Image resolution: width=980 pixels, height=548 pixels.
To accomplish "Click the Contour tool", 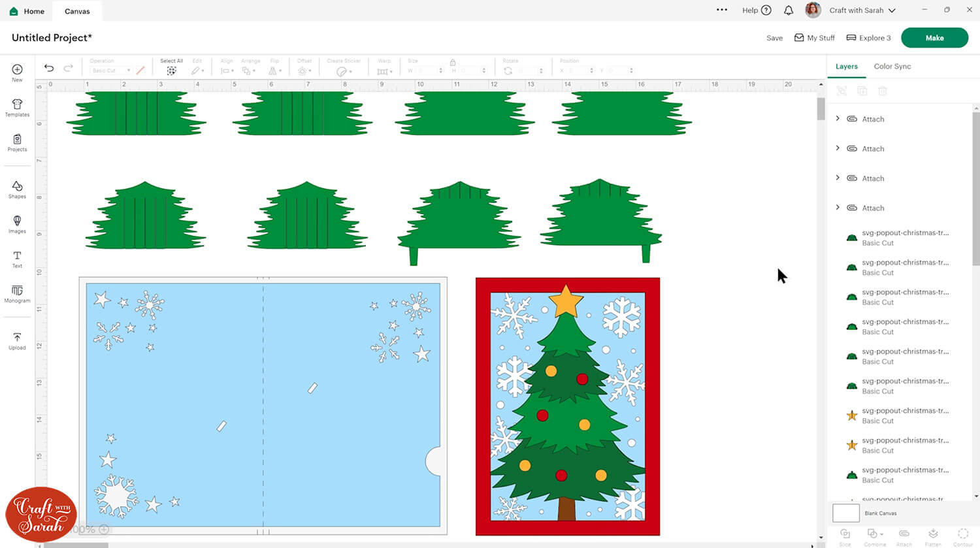I will pyautogui.click(x=962, y=537).
